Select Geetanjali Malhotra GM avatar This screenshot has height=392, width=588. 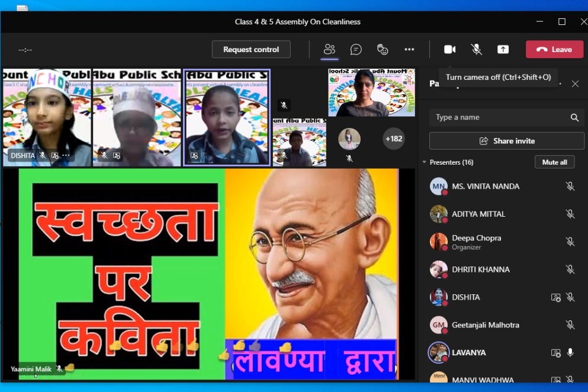coord(438,325)
